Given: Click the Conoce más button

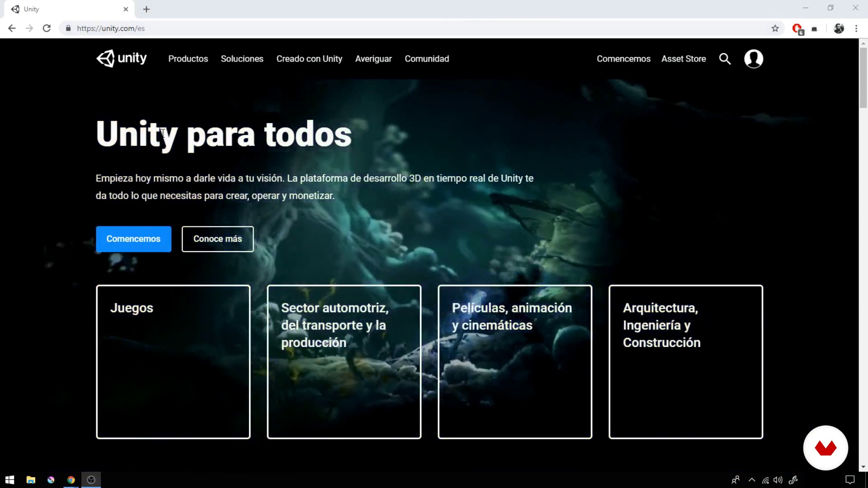Looking at the screenshot, I should point(217,239).
